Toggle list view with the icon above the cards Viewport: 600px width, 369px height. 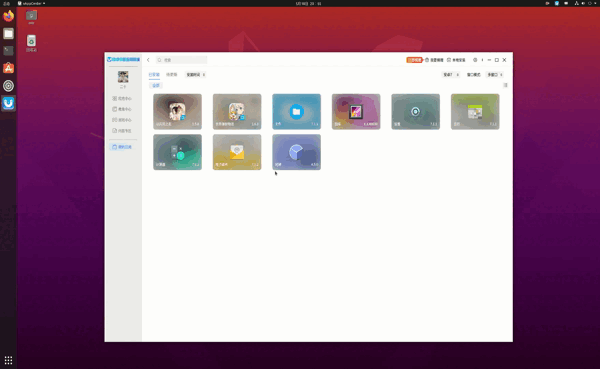pos(505,85)
